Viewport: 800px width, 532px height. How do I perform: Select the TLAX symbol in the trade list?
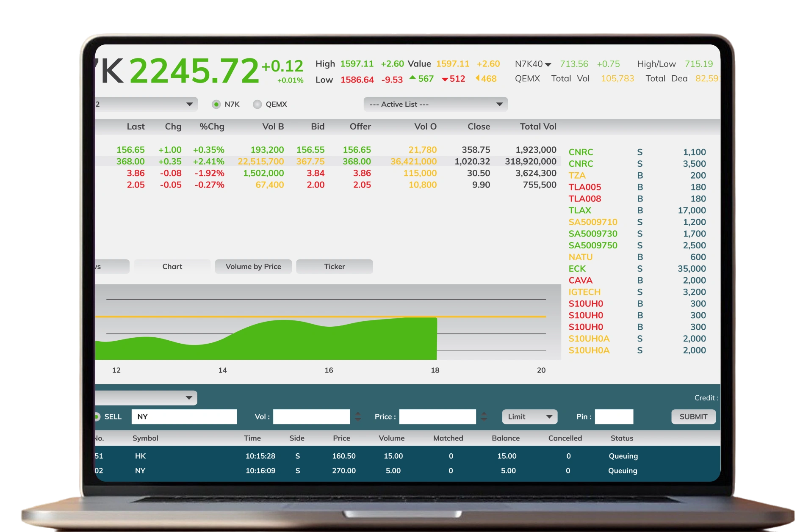tap(580, 210)
